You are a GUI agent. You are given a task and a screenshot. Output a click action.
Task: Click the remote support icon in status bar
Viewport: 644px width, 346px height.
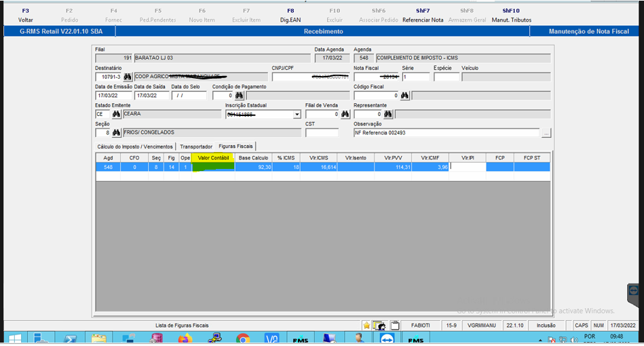(379, 326)
